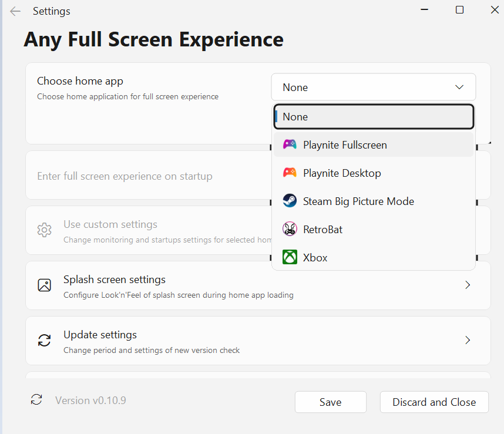504x434 pixels.
Task: Click the Use custom settings label
Action: pos(110,224)
